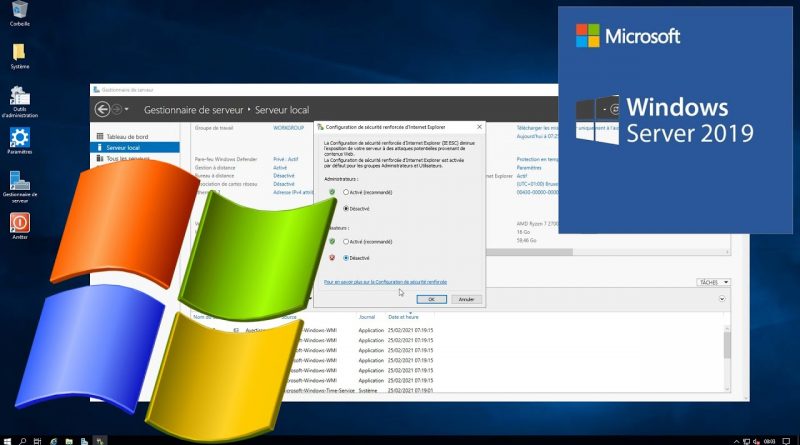Click the properties scrollbar right arrow

click(727, 252)
